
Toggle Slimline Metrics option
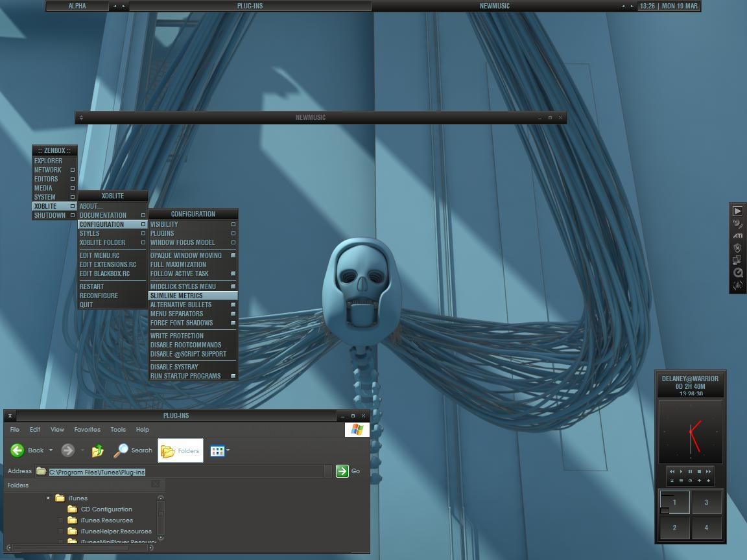point(193,296)
